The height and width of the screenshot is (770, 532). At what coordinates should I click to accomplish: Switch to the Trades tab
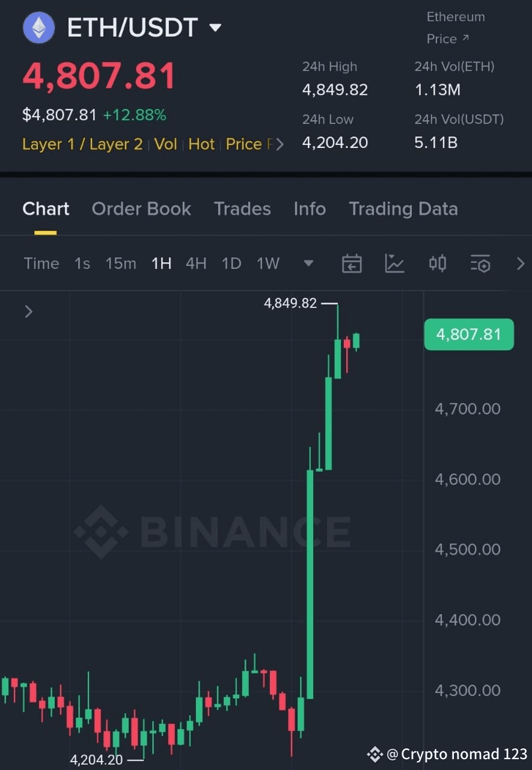click(242, 209)
